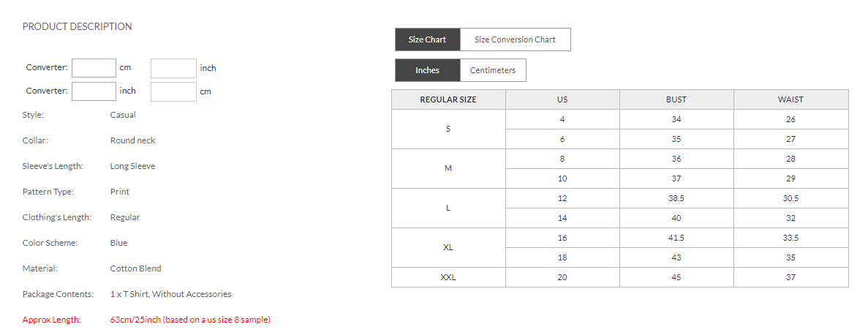The image size is (868, 335).
Task: Click the BUST column header
Action: (676, 99)
